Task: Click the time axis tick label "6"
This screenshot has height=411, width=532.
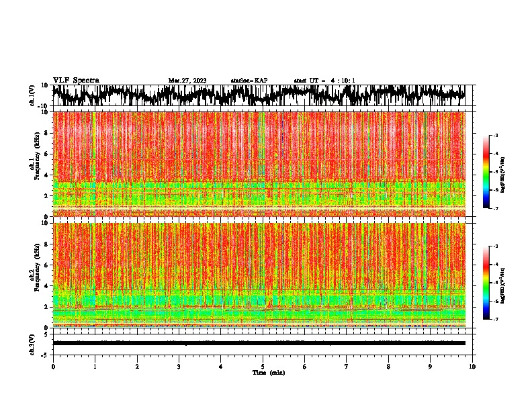Action: (x=304, y=367)
